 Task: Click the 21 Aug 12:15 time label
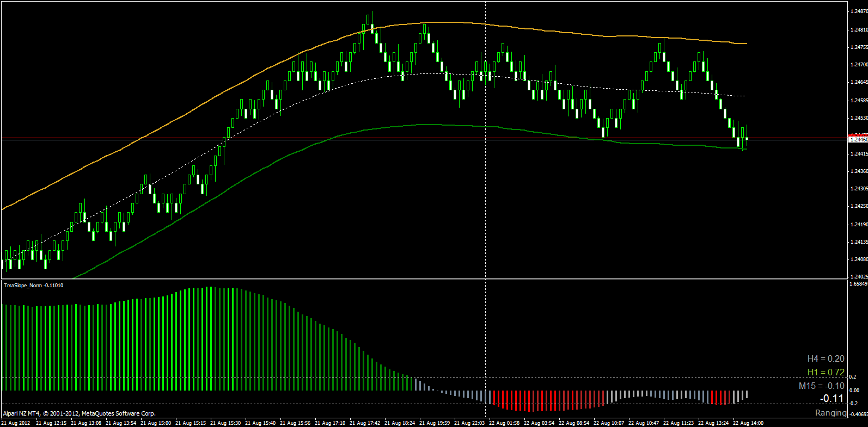point(51,423)
